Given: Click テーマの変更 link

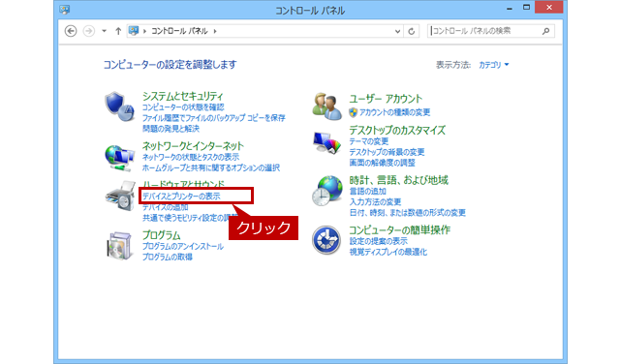Looking at the screenshot, I should coord(369,141).
